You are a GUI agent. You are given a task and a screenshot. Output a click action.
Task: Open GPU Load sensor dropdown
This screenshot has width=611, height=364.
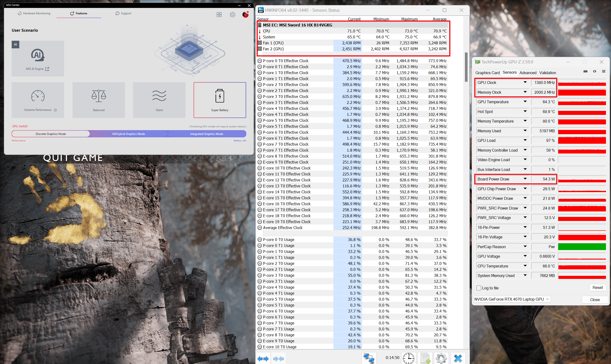[x=525, y=140]
